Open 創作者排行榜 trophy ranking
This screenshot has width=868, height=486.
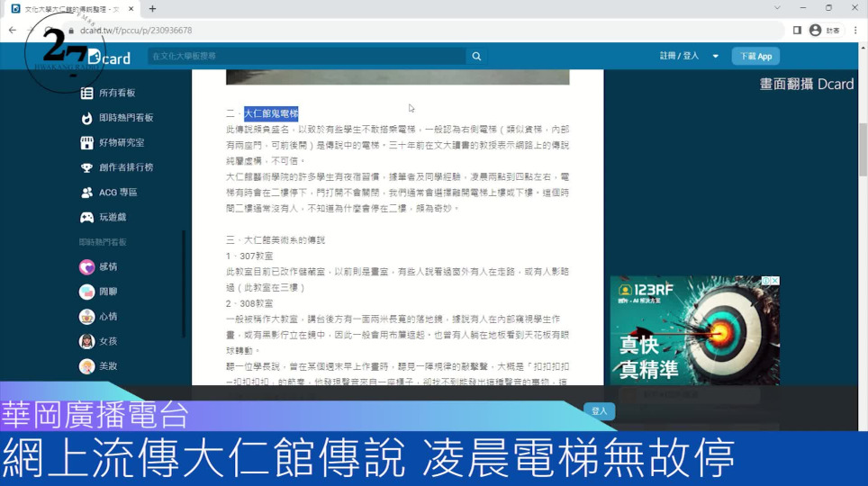tap(125, 167)
